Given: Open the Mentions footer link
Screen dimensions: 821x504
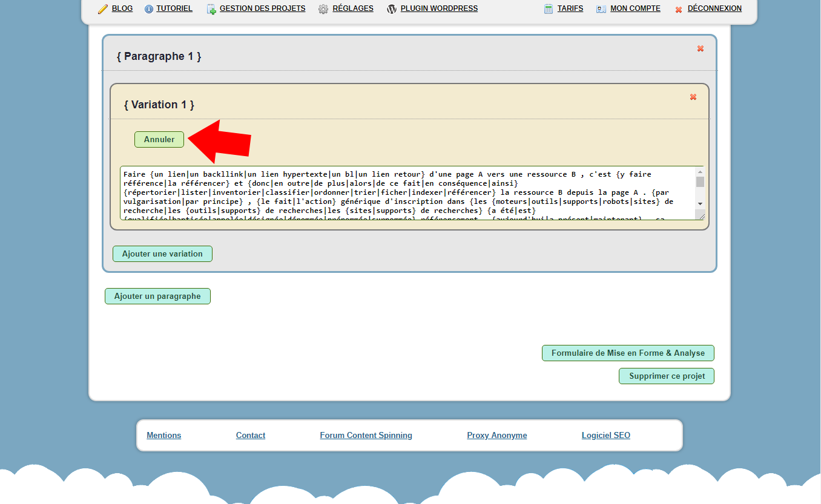Looking at the screenshot, I should pyautogui.click(x=164, y=435).
